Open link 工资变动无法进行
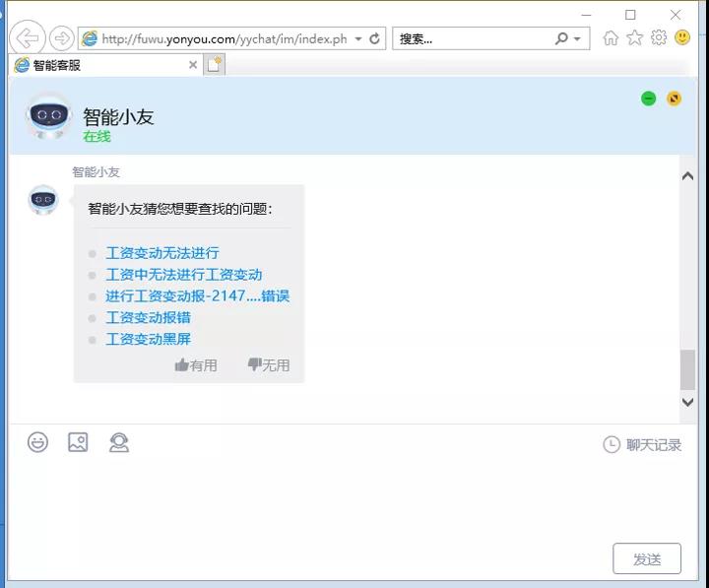The image size is (709, 588). point(162,253)
